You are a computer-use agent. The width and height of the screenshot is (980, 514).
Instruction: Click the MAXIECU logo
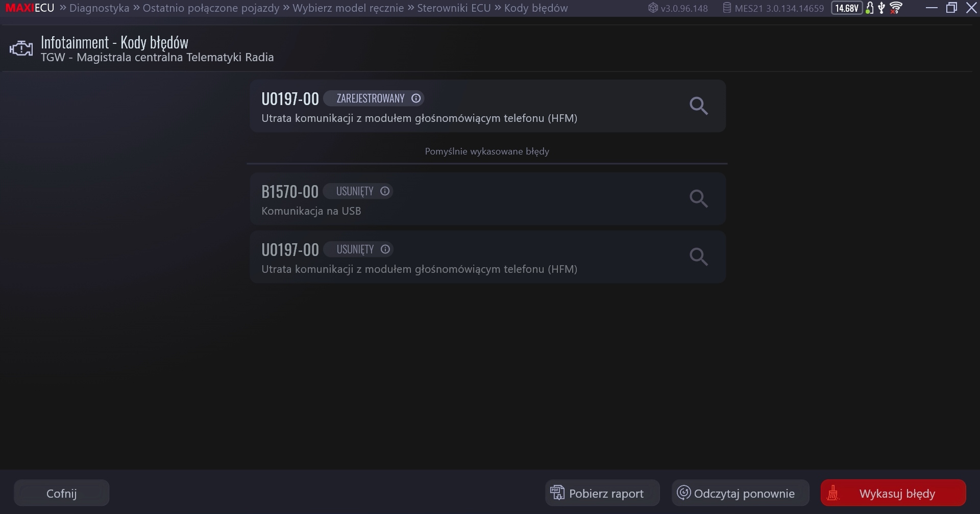pos(30,8)
